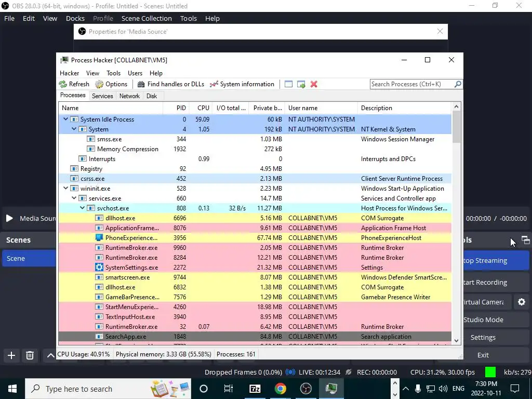The image size is (532, 399).
Task: Open Process Hacker's View menu
Action: (x=92, y=73)
